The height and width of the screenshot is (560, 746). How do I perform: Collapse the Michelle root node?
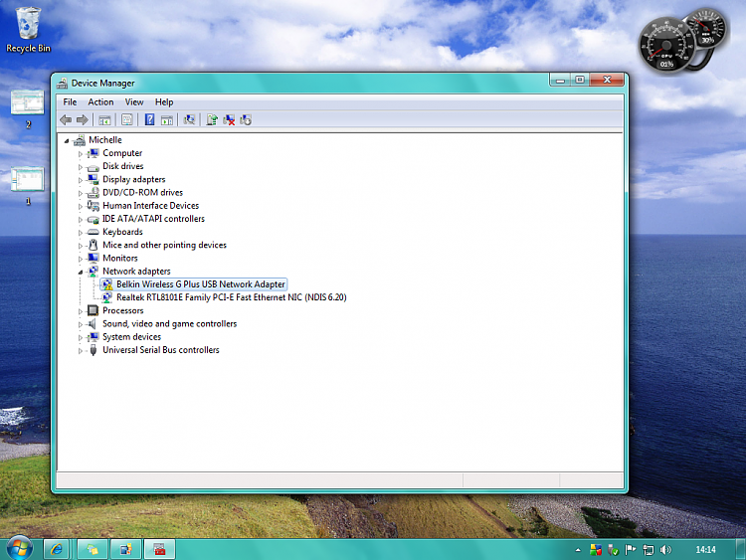coord(67,141)
